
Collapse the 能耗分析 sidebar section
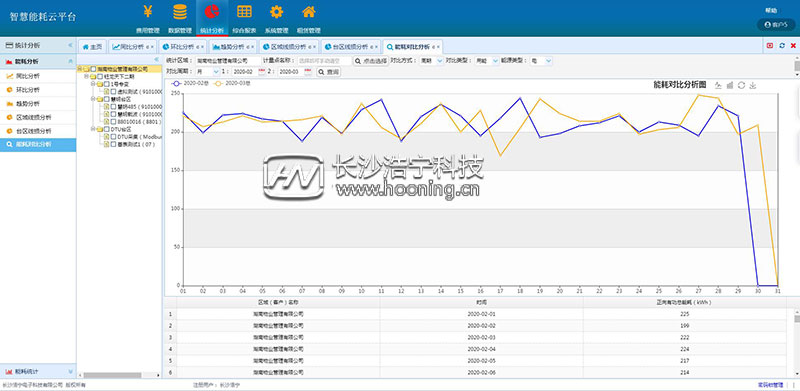click(x=70, y=61)
